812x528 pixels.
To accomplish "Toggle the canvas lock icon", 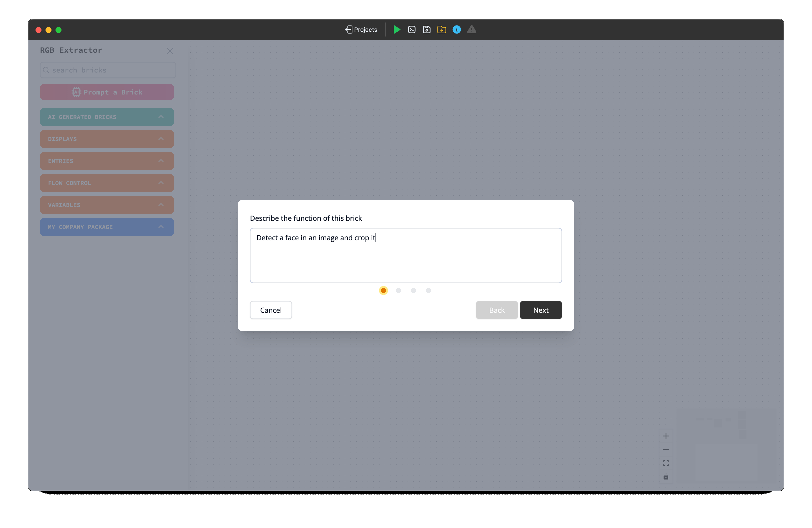I will [666, 476].
